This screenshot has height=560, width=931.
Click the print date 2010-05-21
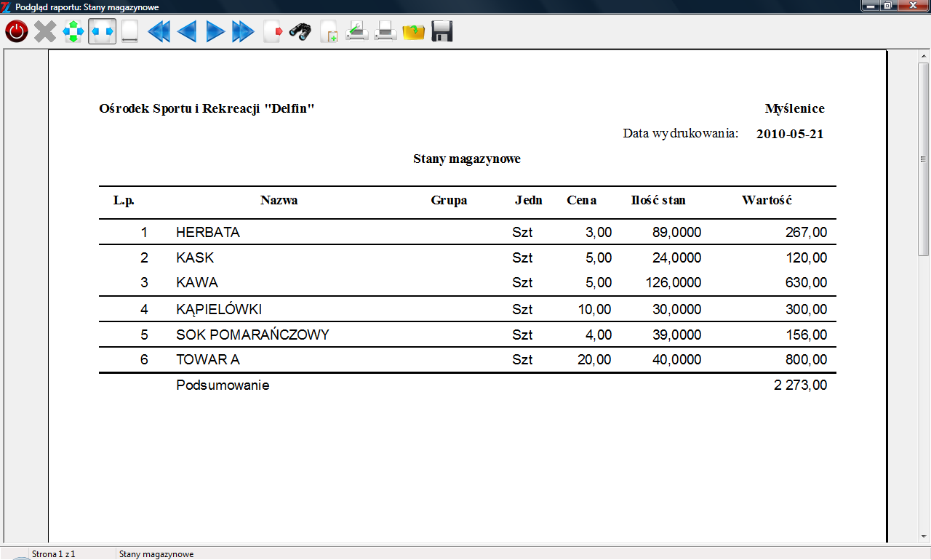pyautogui.click(x=790, y=134)
